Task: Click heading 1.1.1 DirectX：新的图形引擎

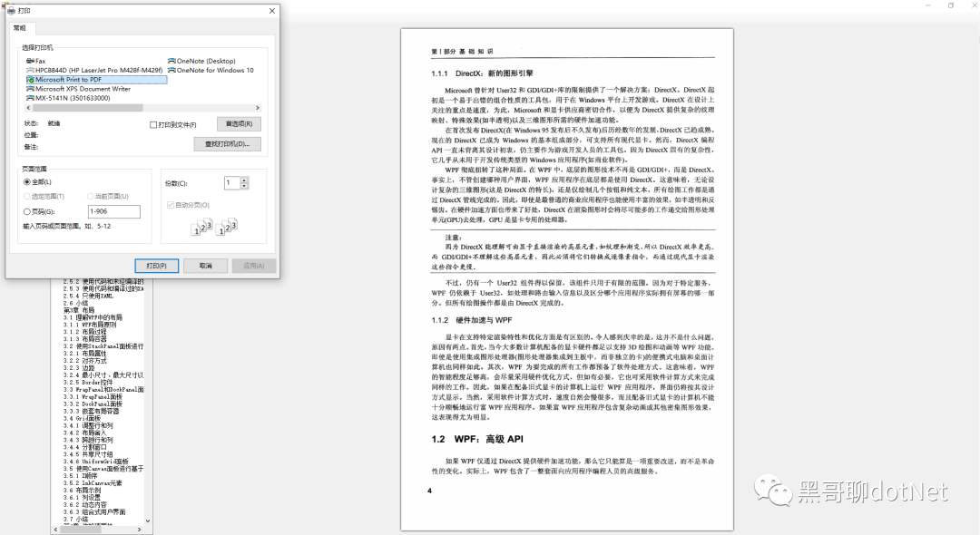Action: coord(482,73)
